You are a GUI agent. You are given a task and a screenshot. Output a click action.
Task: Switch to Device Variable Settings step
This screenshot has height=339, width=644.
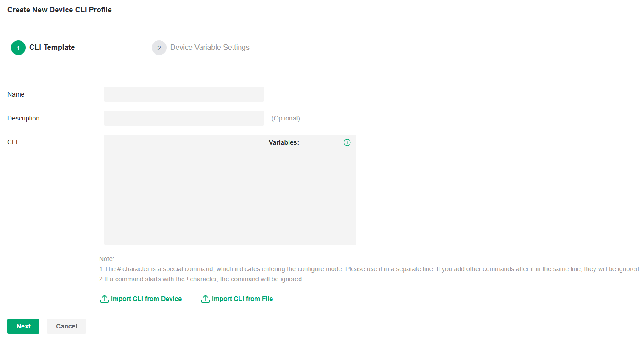tap(210, 48)
